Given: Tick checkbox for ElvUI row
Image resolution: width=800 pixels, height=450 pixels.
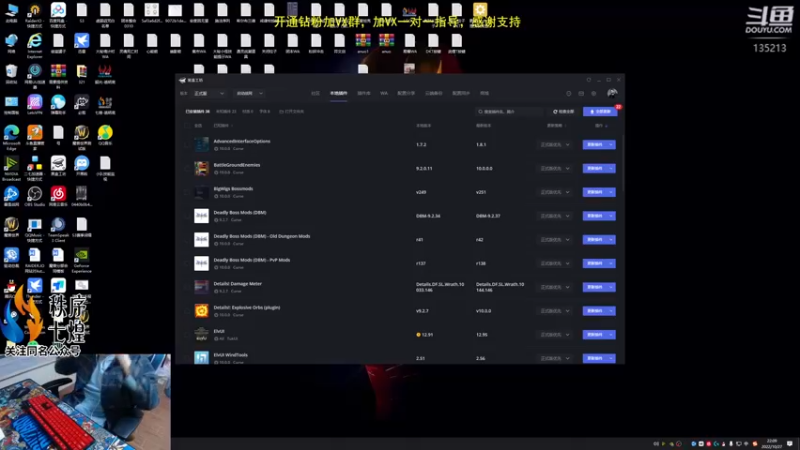Looking at the screenshot, I should [x=187, y=335].
